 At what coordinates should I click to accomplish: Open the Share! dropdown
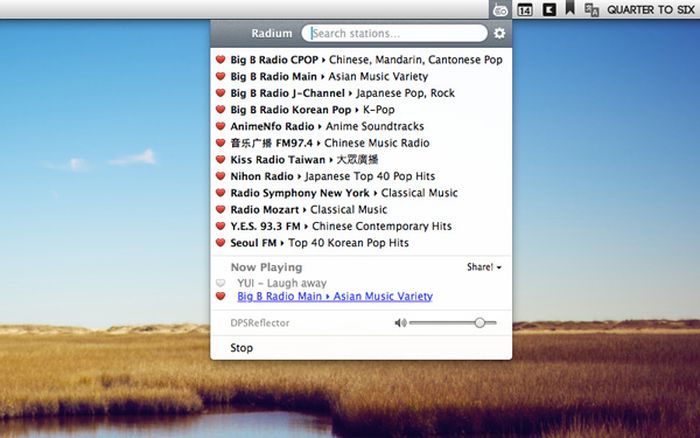[x=484, y=268]
